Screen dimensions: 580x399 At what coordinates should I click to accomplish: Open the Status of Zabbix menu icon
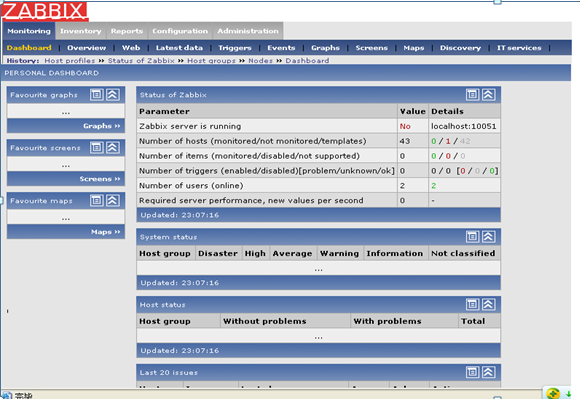point(472,95)
